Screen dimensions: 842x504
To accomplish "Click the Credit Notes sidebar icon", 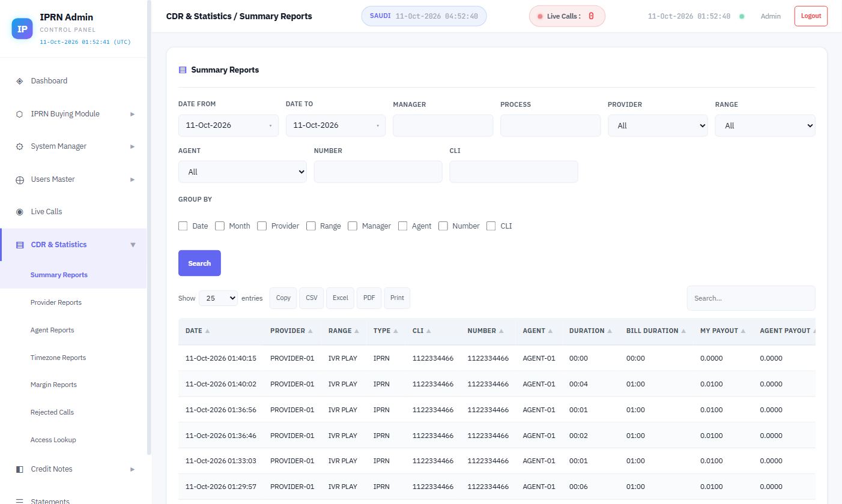I will [19, 469].
